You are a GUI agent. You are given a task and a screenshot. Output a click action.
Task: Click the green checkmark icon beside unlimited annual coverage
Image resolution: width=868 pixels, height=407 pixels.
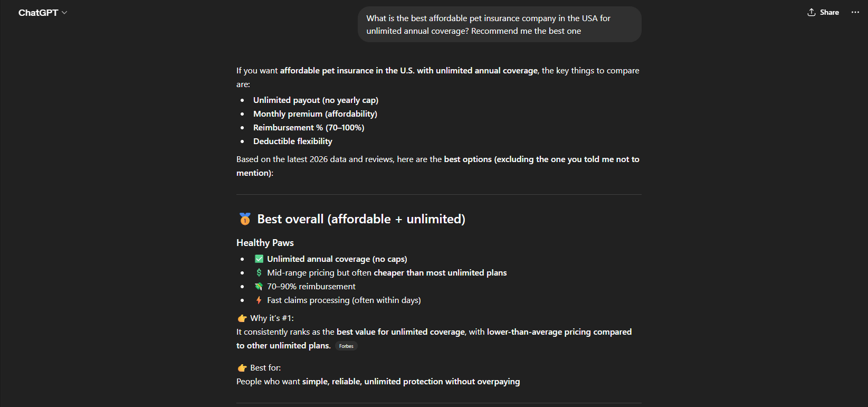tap(259, 259)
